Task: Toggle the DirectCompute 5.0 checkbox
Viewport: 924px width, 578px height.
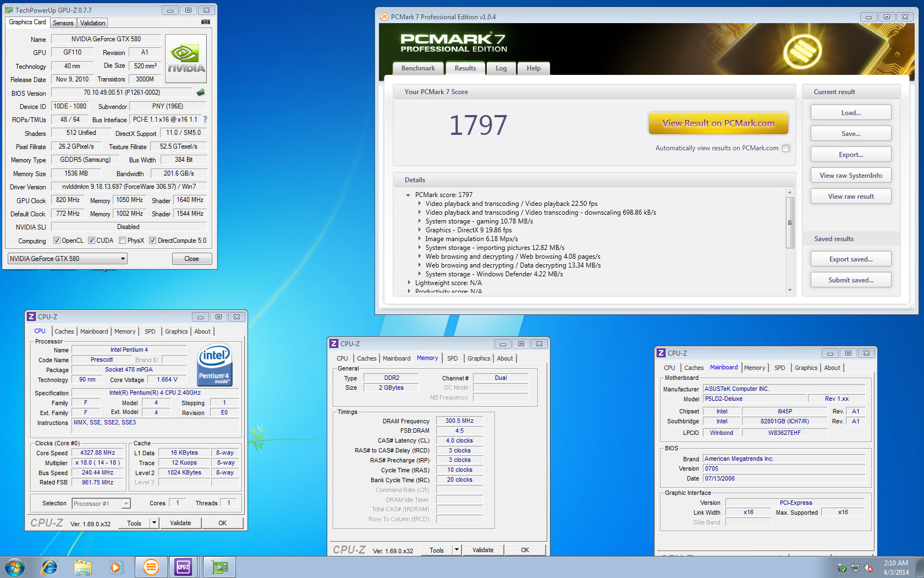Action: [x=152, y=241]
